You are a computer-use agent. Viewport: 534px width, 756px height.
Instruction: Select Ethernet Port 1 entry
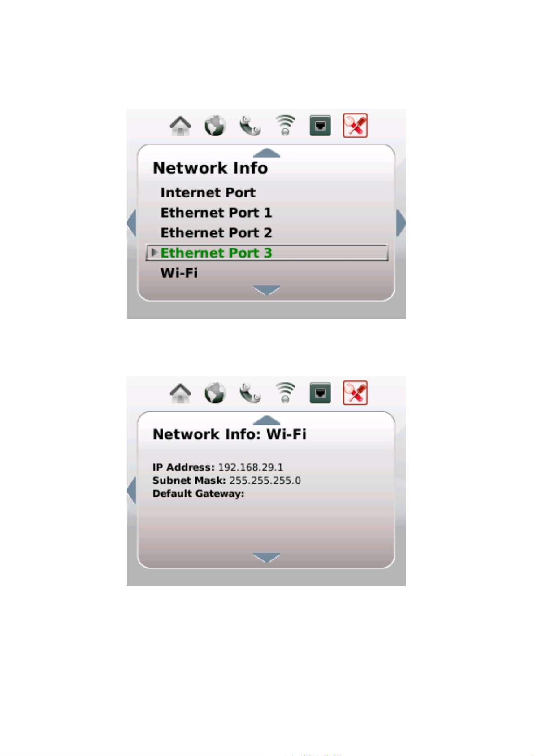tap(217, 213)
